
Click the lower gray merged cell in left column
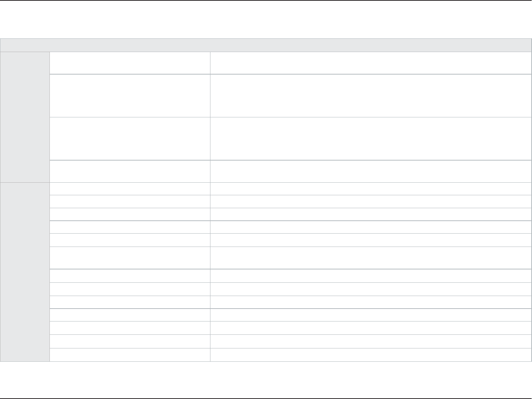[25, 272]
